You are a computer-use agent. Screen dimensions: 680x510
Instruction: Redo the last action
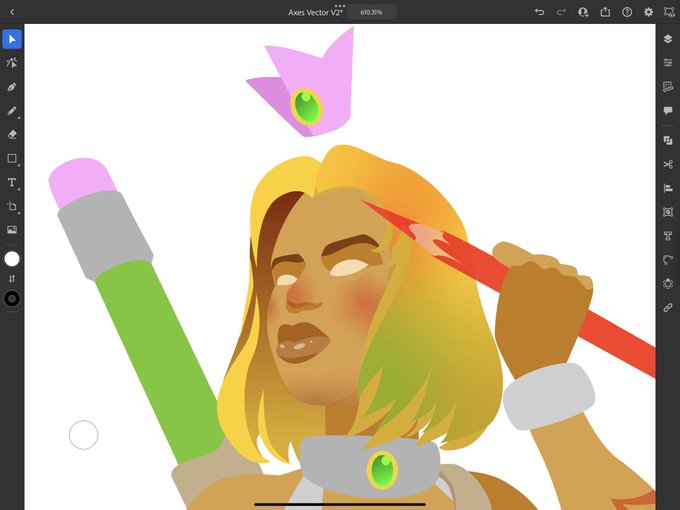561,12
